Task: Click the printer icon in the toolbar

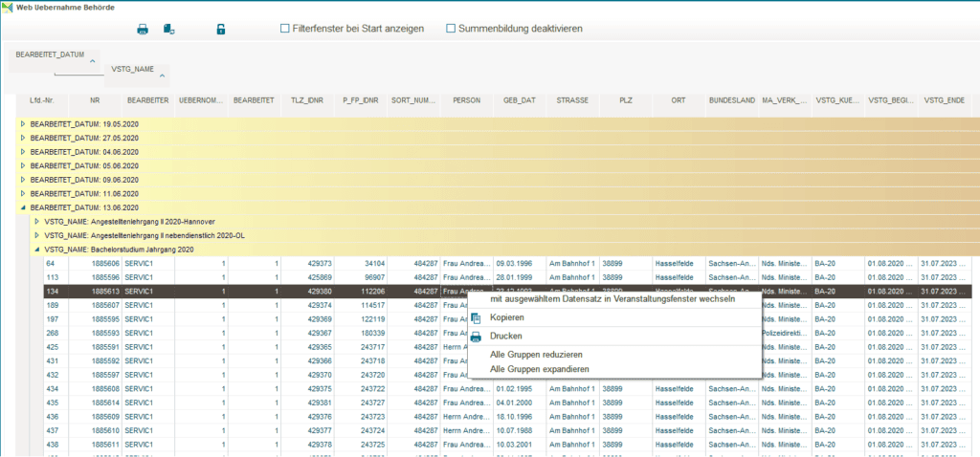Action: [x=143, y=29]
